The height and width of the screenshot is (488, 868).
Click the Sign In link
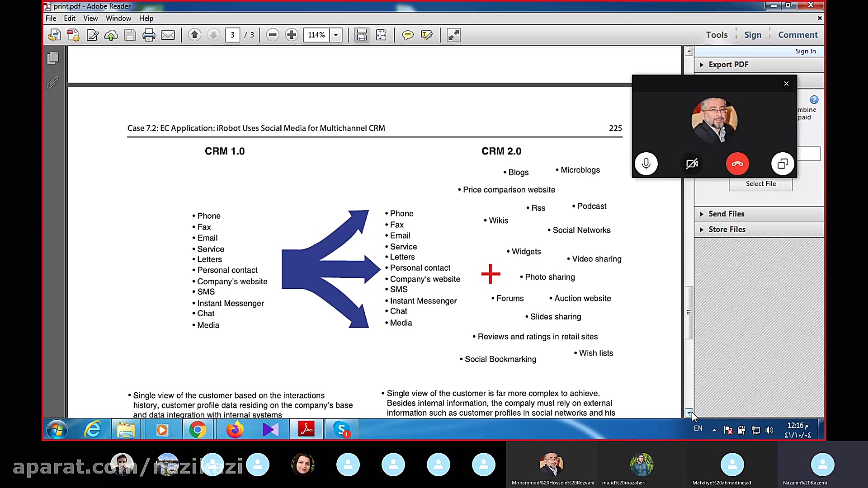click(x=805, y=51)
